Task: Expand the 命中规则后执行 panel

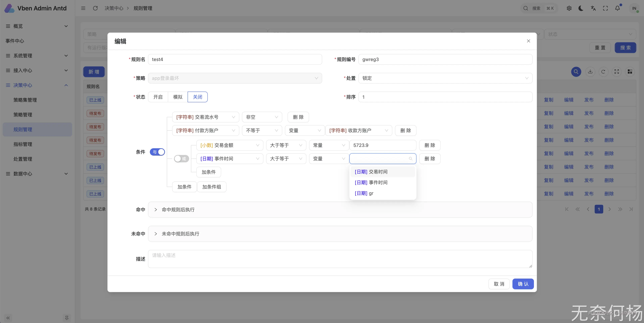Action: [178, 210]
